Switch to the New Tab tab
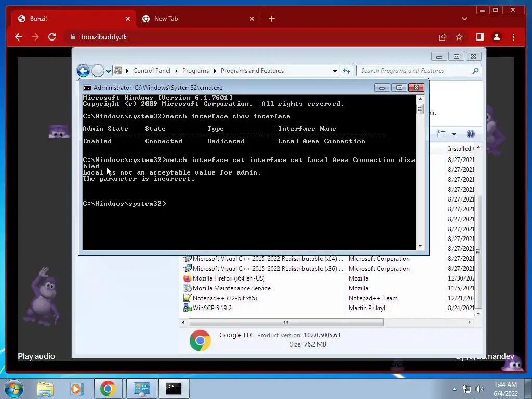 198,19
